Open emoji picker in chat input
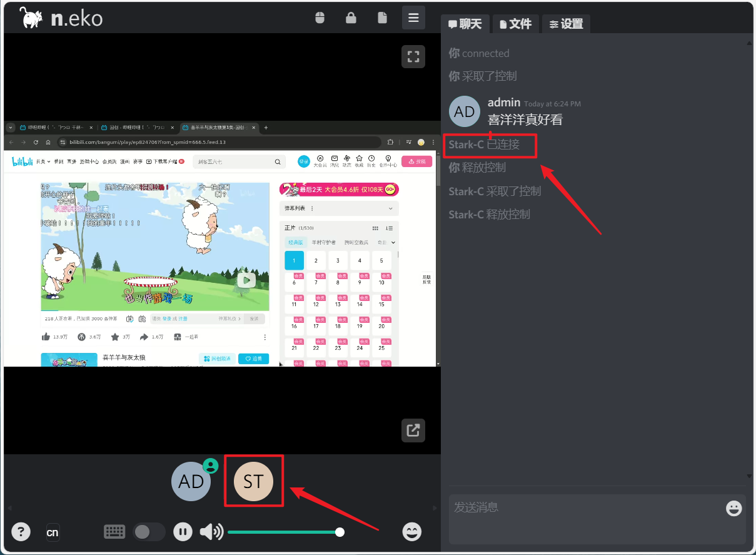Screen dimensions: 756x555 pos(734,508)
